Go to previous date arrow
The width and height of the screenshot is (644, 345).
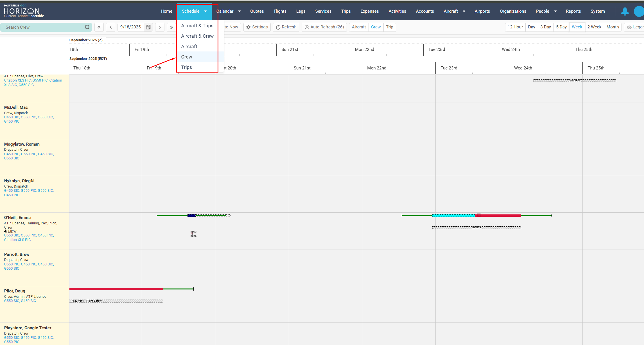(x=111, y=27)
